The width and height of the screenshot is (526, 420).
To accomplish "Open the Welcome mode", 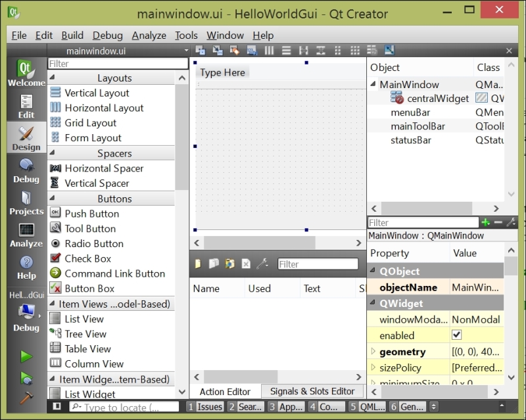I will tap(26, 74).
